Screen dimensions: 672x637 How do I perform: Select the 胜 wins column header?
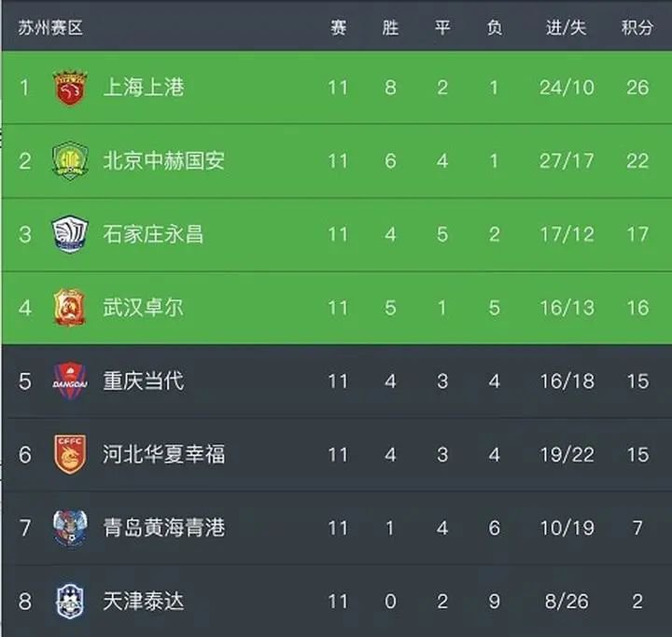click(x=390, y=28)
